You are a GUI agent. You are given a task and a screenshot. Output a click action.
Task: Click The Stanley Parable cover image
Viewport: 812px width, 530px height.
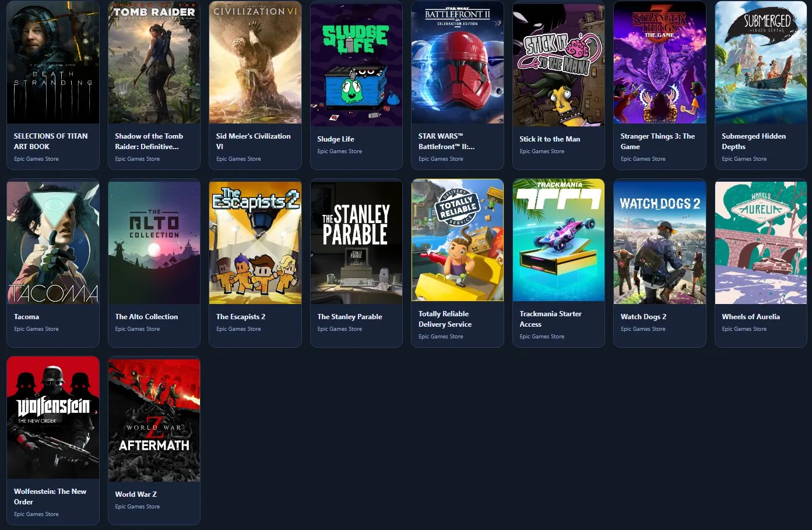point(357,242)
